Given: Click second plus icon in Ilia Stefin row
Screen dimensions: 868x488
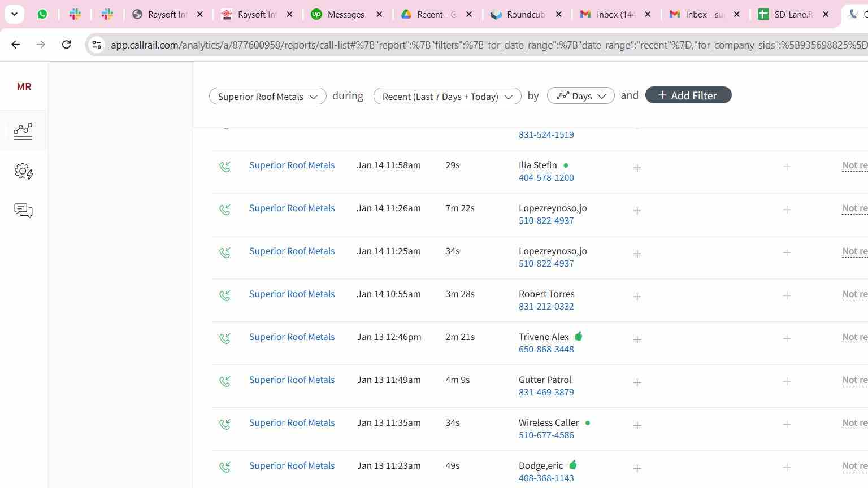Looking at the screenshot, I should 787,167.
